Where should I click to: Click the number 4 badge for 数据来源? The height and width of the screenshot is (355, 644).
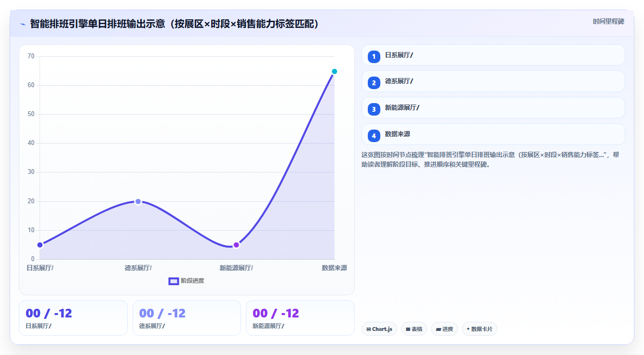374,135
